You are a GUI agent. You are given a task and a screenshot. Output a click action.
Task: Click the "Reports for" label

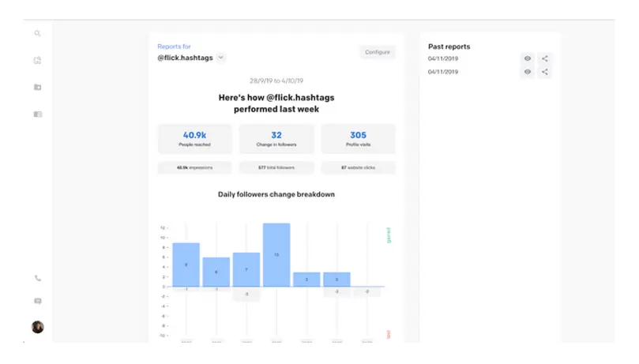[174, 47]
